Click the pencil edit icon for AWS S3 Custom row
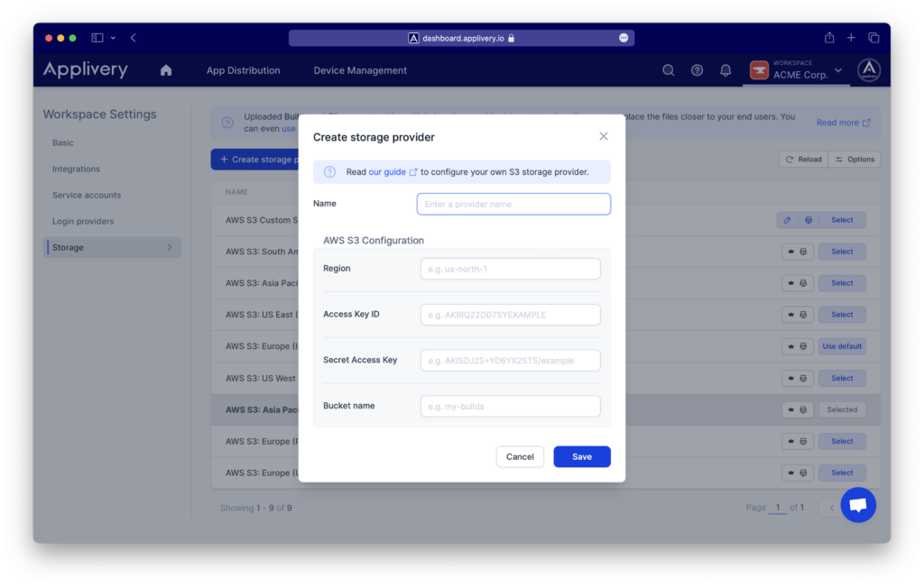 (787, 220)
